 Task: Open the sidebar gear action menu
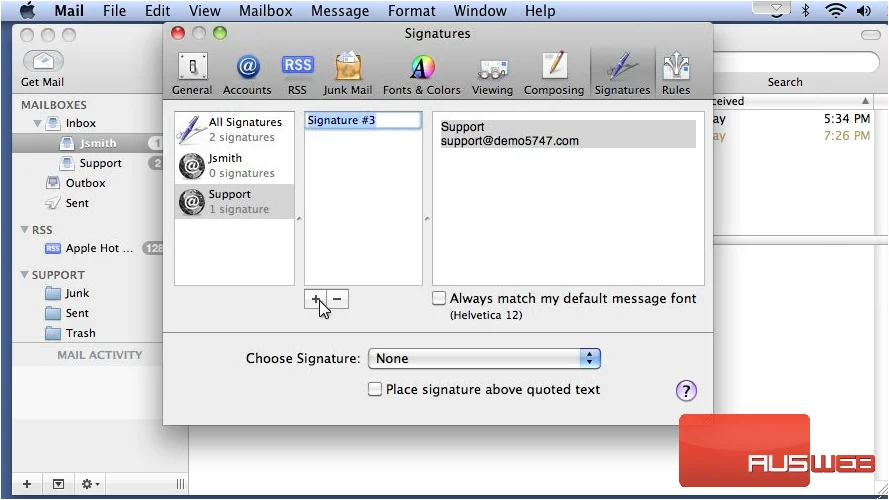click(x=90, y=484)
